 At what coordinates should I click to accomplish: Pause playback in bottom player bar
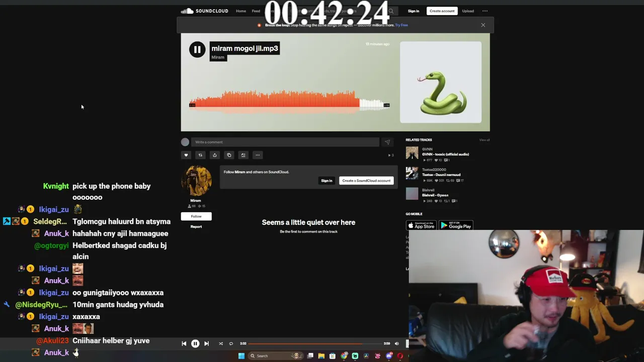[195, 344]
